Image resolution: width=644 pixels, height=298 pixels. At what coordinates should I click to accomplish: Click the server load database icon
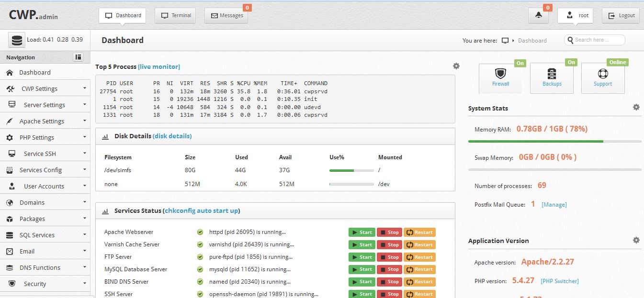pos(17,40)
